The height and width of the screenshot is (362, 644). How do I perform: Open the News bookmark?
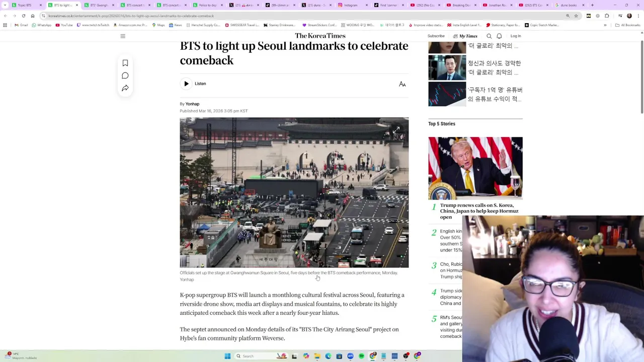pos(176,25)
